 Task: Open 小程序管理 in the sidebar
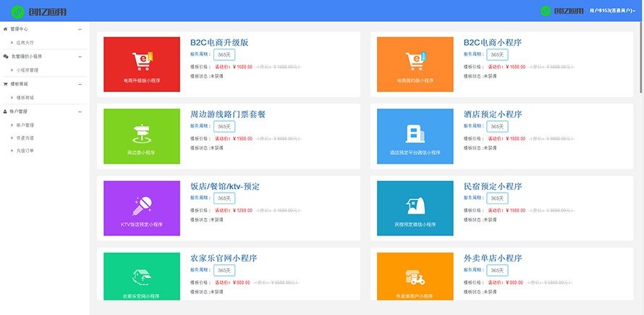27,70
